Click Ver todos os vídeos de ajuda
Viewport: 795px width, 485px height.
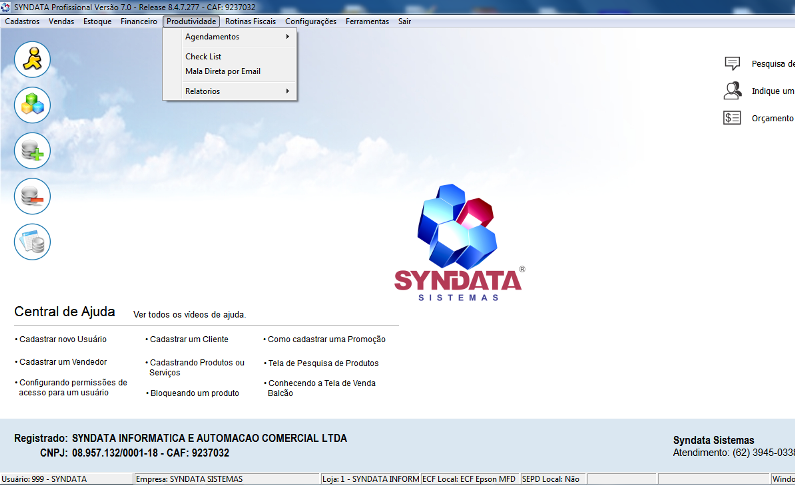click(189, 314)
